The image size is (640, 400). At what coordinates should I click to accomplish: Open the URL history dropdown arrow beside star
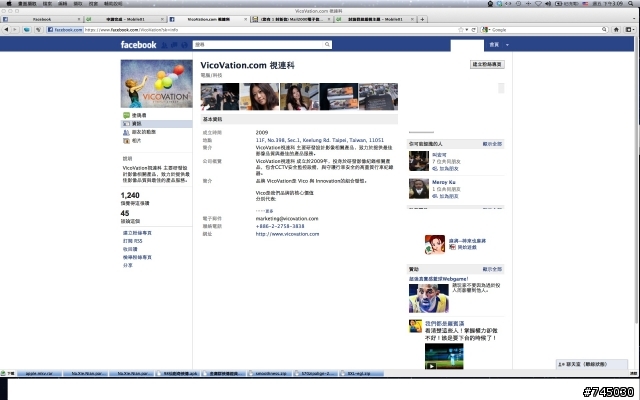[467, 29]
